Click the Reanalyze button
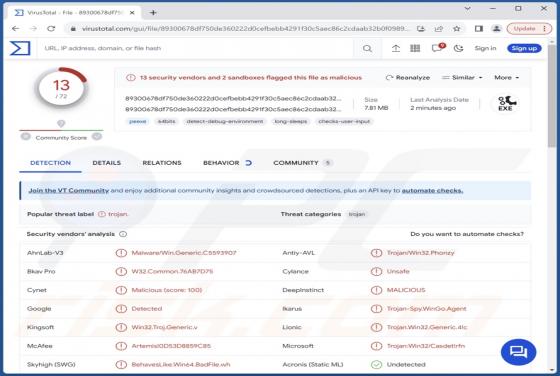Image resolution: width=560 pixels, height=376 pixels. tap(408, 77)
